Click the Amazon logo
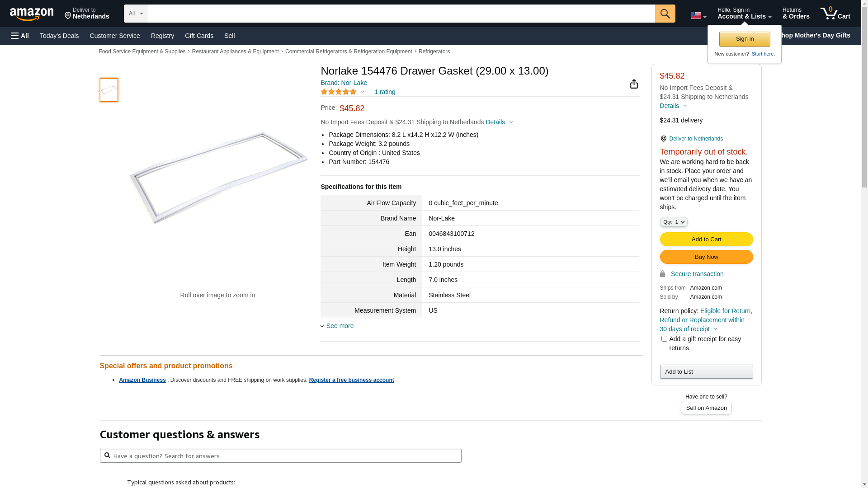Viewport: 868px width, 488px height. click(32, 14)
